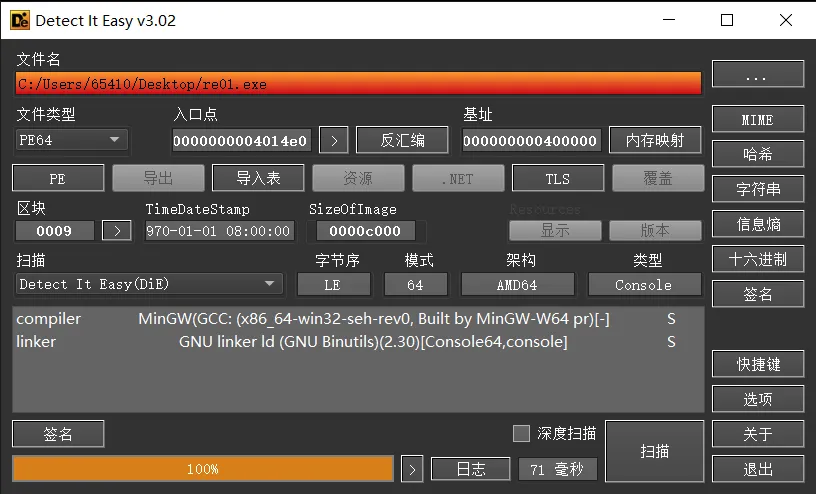Open the PE structure viewer

pyautogui.click(x=58, y=178)
